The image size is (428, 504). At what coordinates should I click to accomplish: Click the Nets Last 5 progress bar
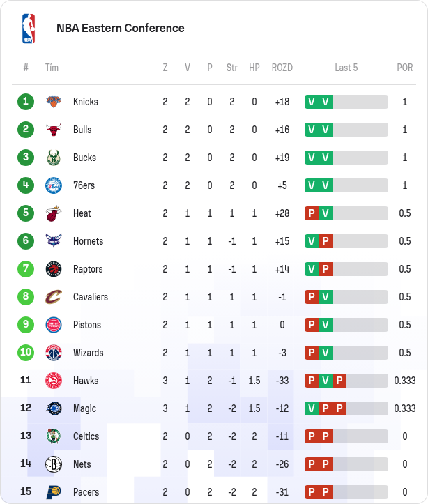(x=346, y=464)
